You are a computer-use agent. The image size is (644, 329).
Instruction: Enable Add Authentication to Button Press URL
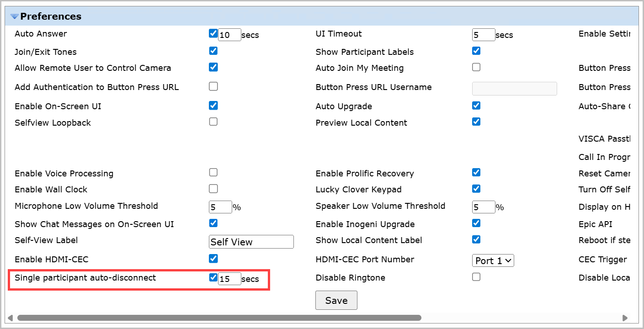point(213,86)
